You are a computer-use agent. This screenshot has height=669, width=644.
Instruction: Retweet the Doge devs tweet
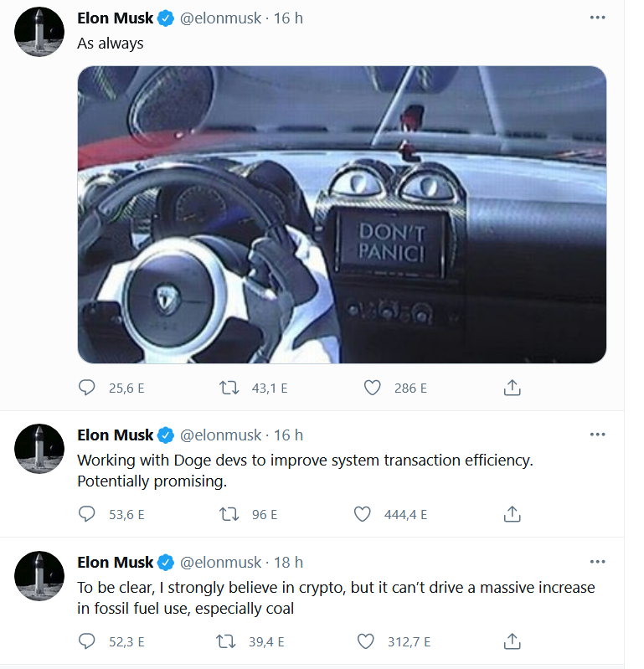coord(228,514)
